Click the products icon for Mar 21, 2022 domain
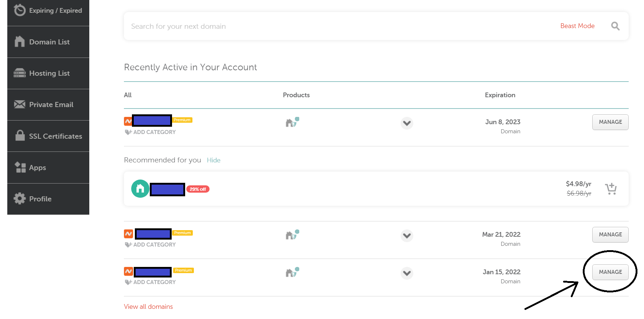 pos(292,235)
